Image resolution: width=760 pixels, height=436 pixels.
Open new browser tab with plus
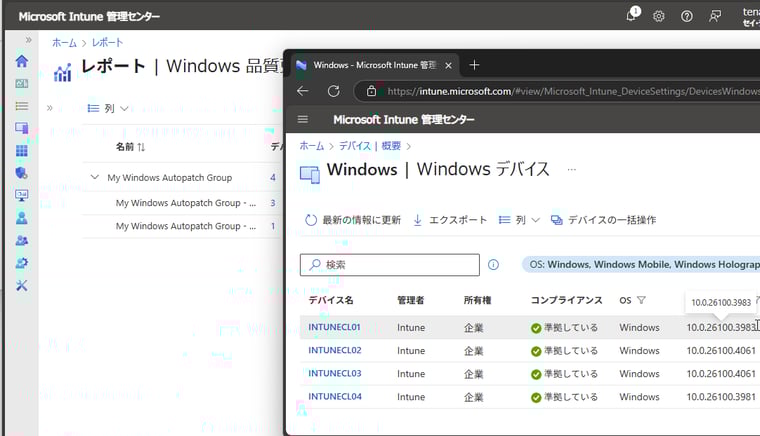click(475, 65)
